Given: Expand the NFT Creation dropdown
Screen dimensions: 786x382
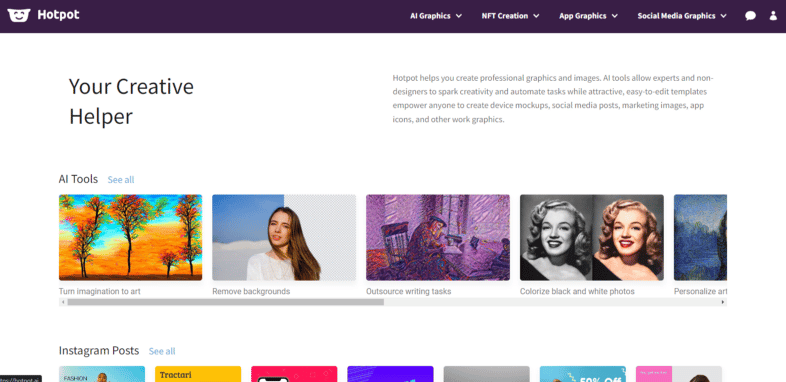Looking at the screenshot, I should pyautogui.click(x=510, y=16).
